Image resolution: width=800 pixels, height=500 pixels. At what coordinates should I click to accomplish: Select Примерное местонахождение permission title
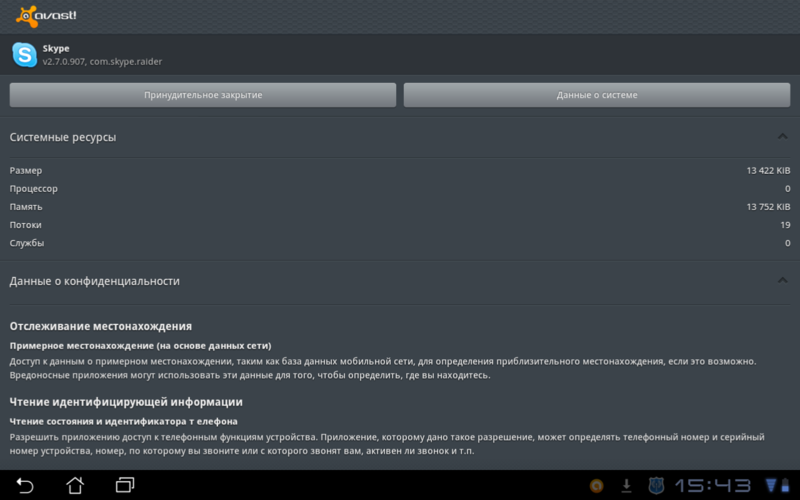point(140,346)
